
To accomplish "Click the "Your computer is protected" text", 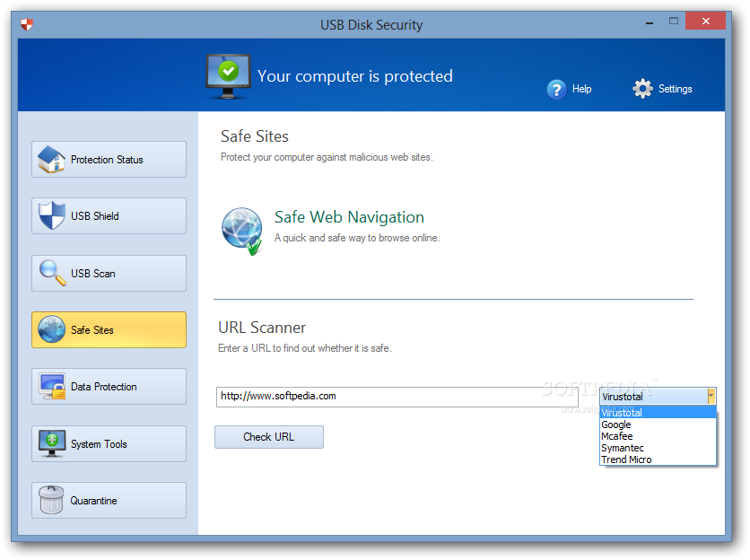I will point(355,76).
